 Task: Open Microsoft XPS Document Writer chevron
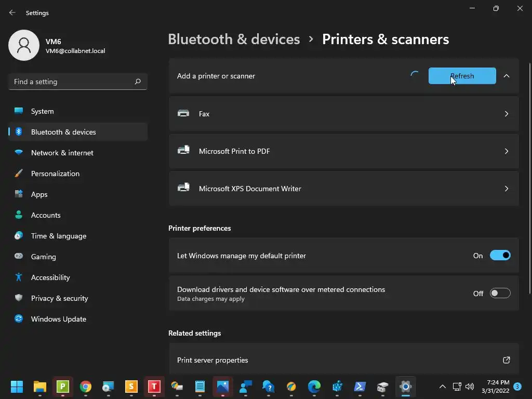pyautogui.click(x=506, y=188)
